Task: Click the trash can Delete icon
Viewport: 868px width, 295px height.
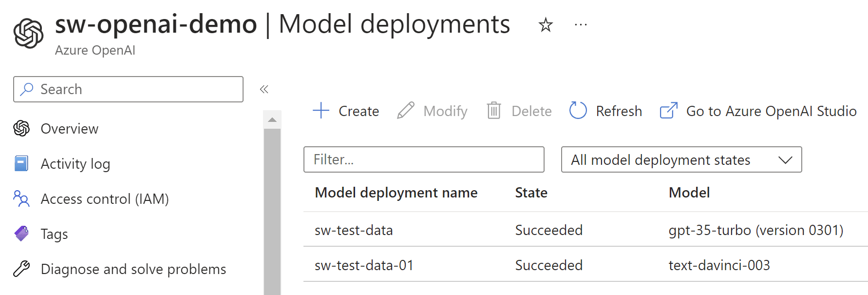Action: click(494, 110)
